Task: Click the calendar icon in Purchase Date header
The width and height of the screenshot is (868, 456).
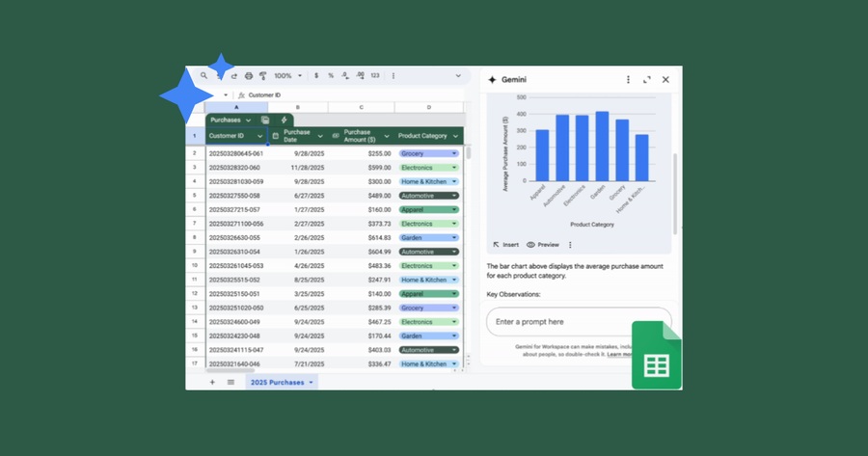Action: [x=275, y=136]
